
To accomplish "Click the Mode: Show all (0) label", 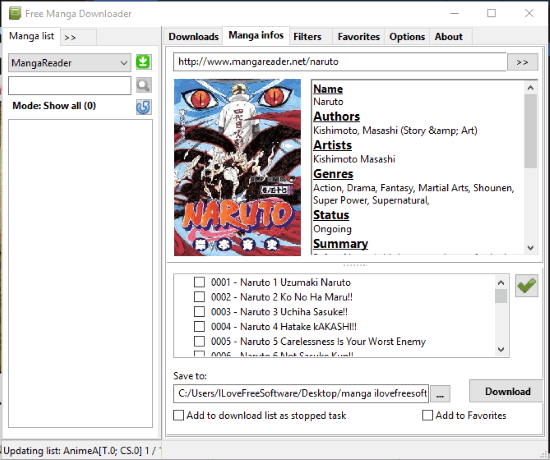I will 54,106.
